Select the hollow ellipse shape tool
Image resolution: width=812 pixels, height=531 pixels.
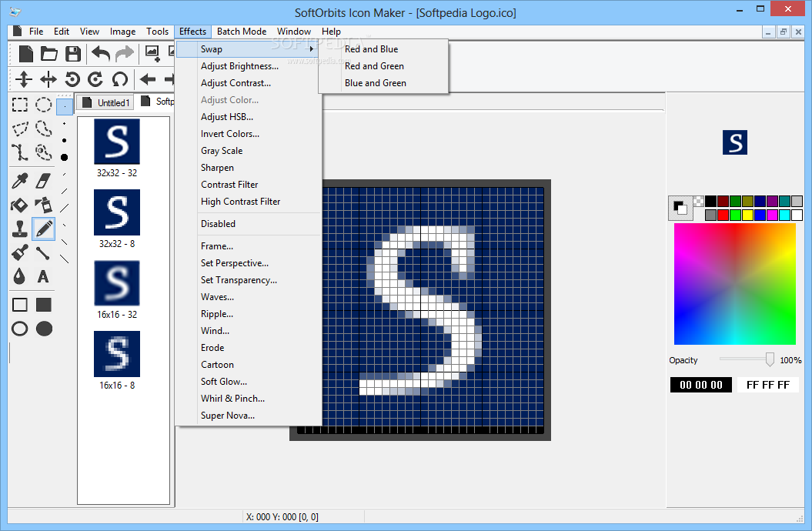pos(20,329)
